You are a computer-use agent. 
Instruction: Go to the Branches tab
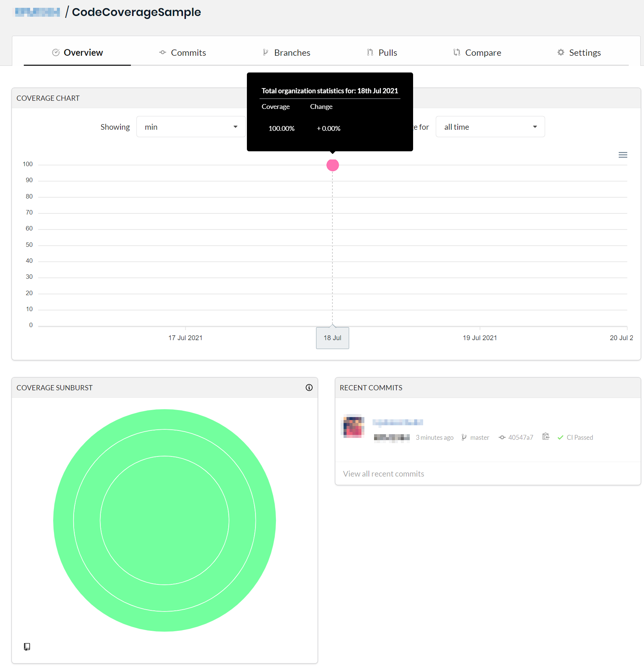point(286,53)
